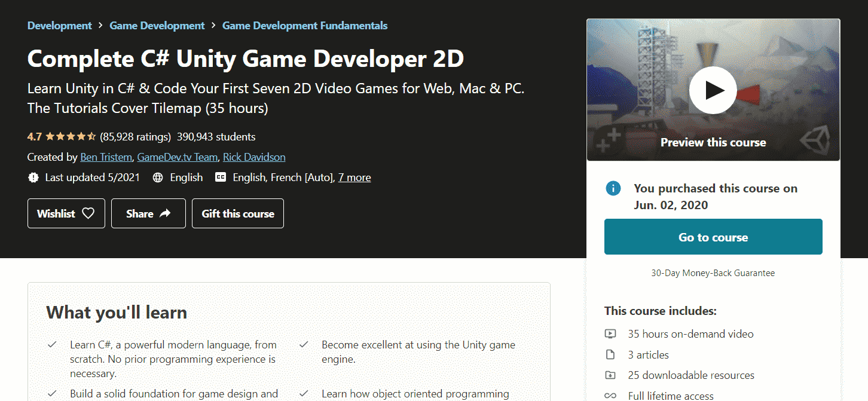
Task: Click the on-demand video icon
Action: pos(610,334)
